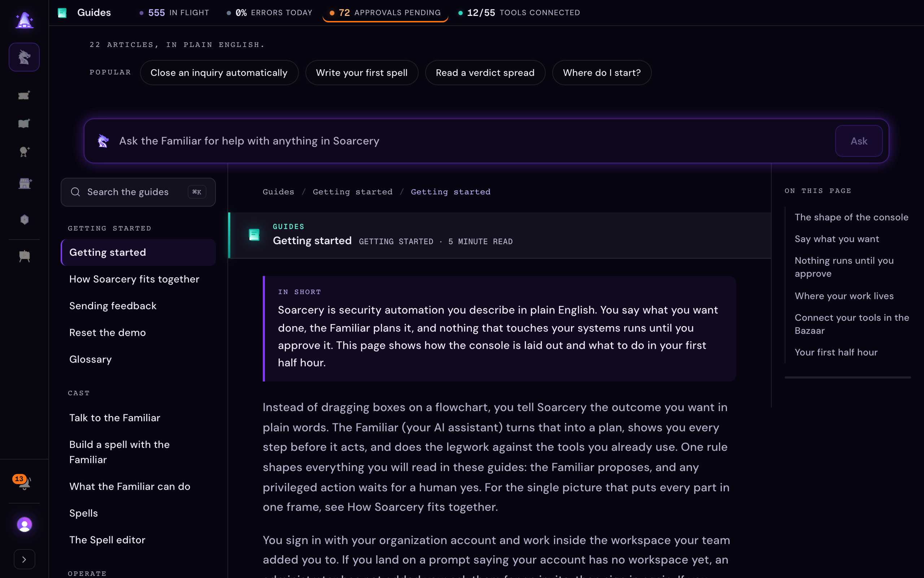Open 'Sending feedback' guide
Image resolution: width=924 pixels, height=578 pixels.
138,306
